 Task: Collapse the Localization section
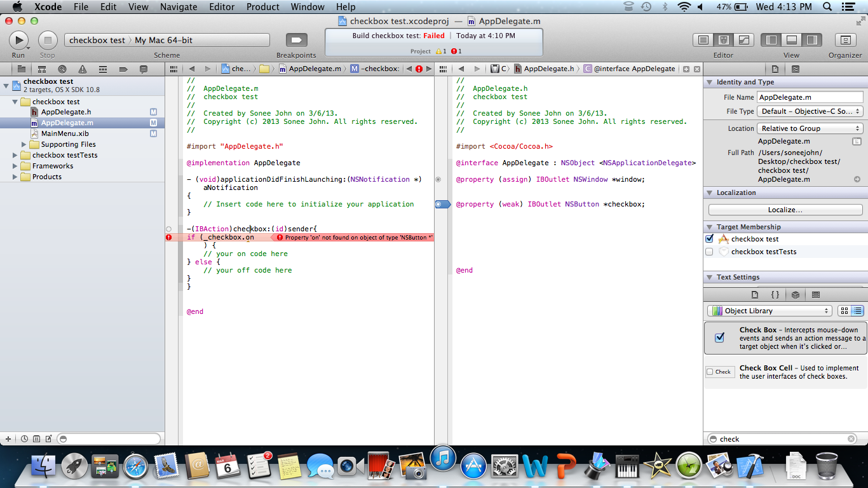[710, 193]
